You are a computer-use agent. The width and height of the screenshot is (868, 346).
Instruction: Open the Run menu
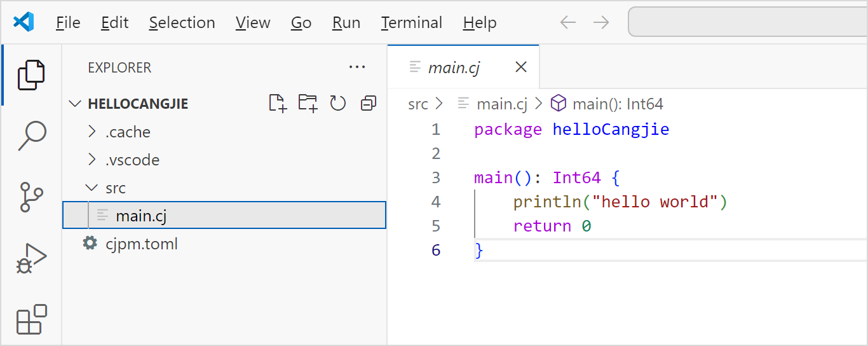pos(346,23)
